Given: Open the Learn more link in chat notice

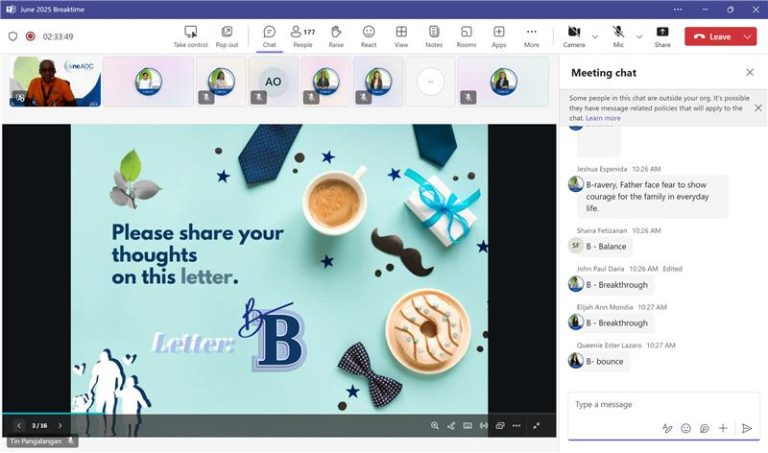Looking at the screenshot, I should (603, 118).
